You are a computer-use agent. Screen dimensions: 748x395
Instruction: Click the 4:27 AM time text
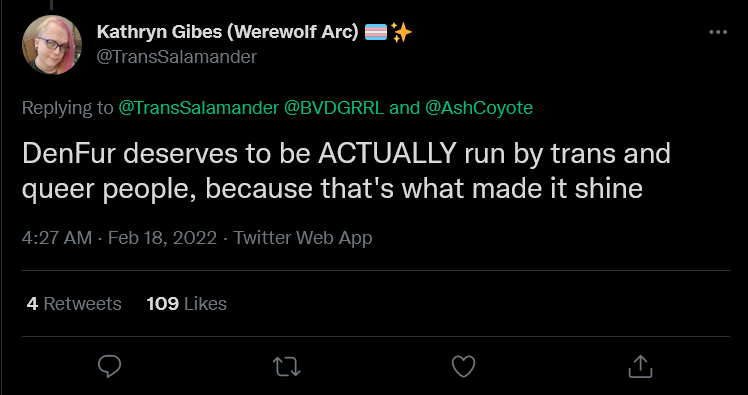57,238
